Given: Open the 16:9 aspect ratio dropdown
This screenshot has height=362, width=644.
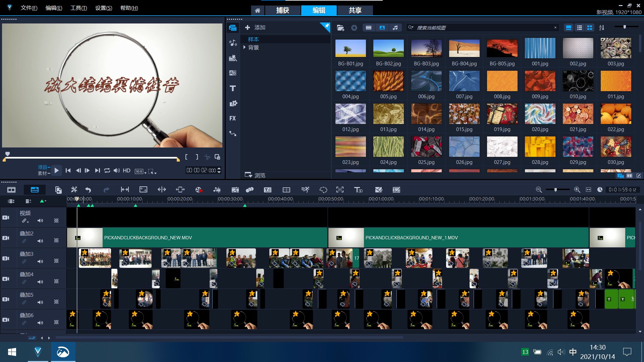Looking at the screenshot, I should click(140, 171).
